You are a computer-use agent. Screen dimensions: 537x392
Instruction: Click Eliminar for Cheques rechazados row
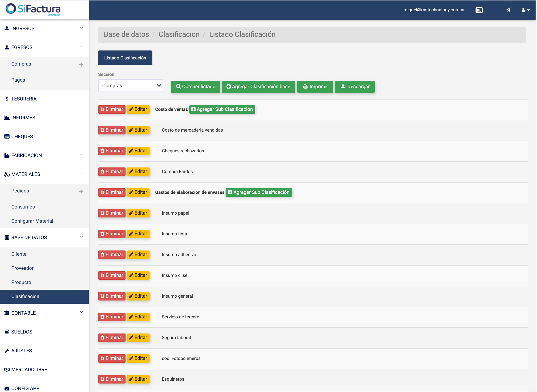point(112,151)
